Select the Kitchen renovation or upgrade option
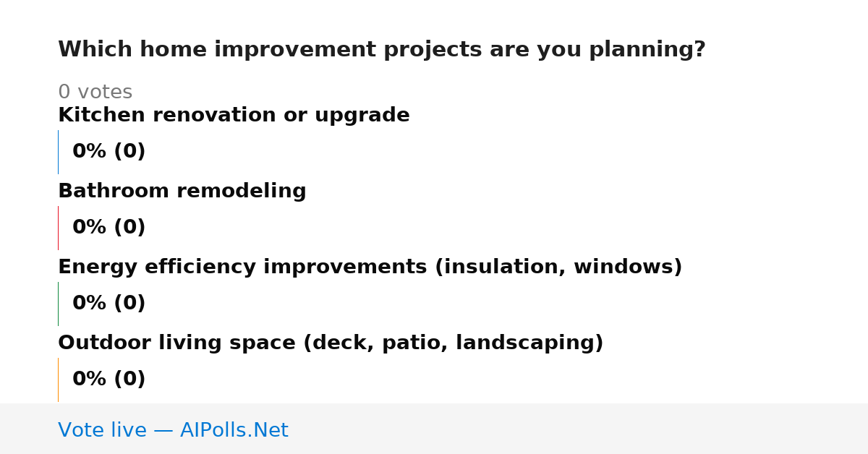This screenshot has height=454, width=868. coord(234,116)
